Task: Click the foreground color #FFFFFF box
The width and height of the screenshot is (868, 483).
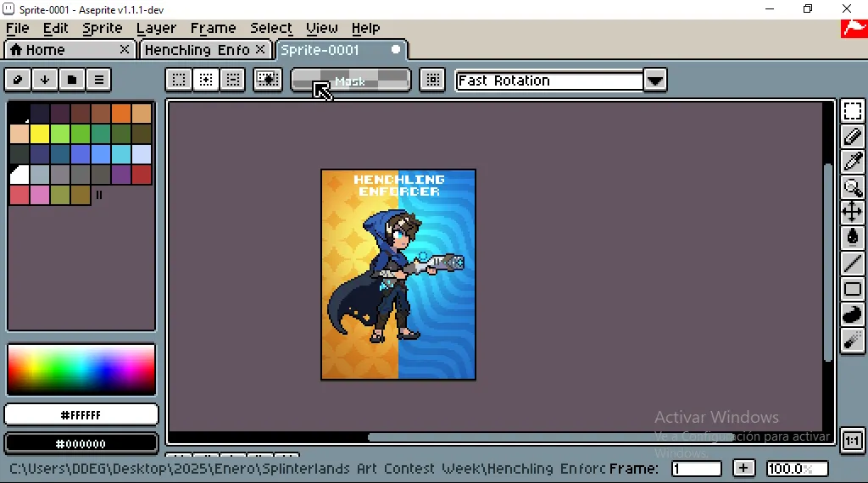Action: click(x=81, y=415)
